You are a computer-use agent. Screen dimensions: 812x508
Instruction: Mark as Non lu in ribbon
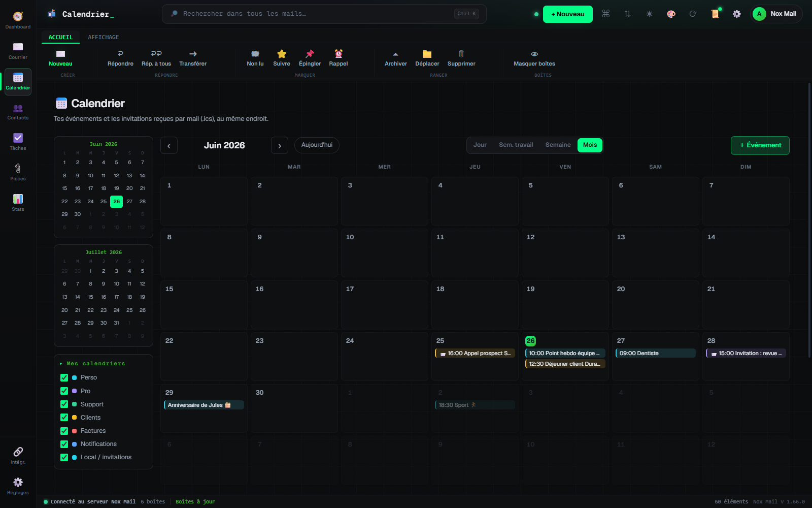pos(255,58)
